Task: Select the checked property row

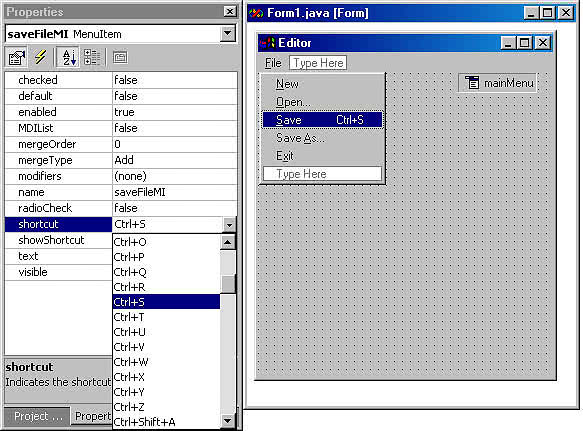Action: coord(121,80)
